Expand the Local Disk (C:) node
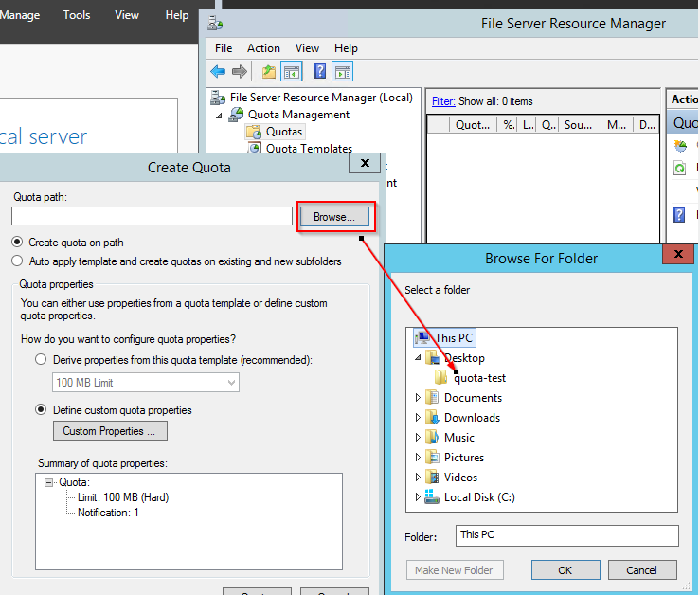Screen dimensions: 700x595 tap(418, 496)
